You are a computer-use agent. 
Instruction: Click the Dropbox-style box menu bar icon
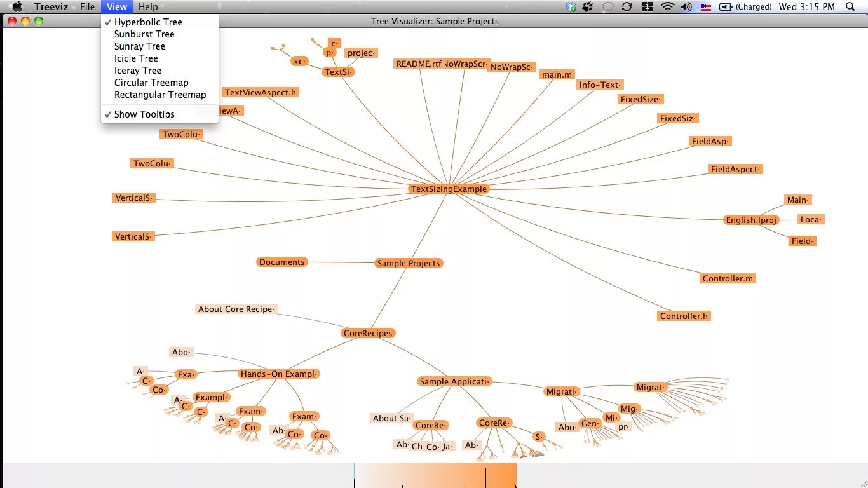[571, 7]
